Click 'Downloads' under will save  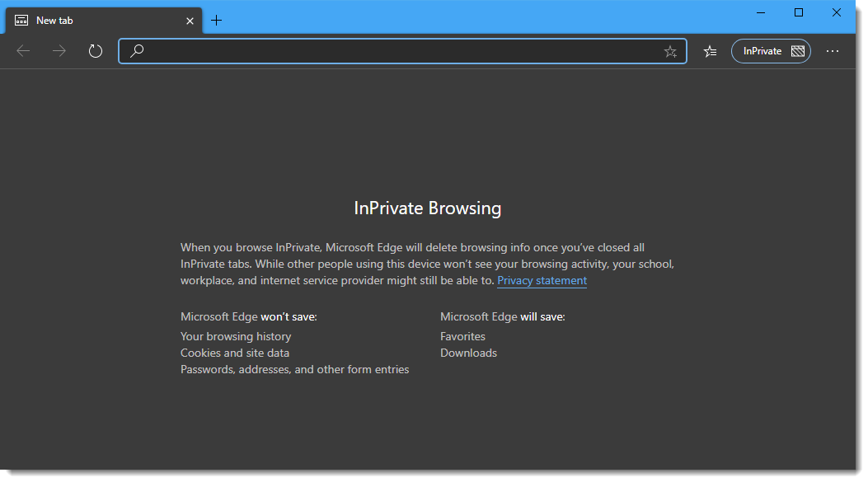click(468, 353)
